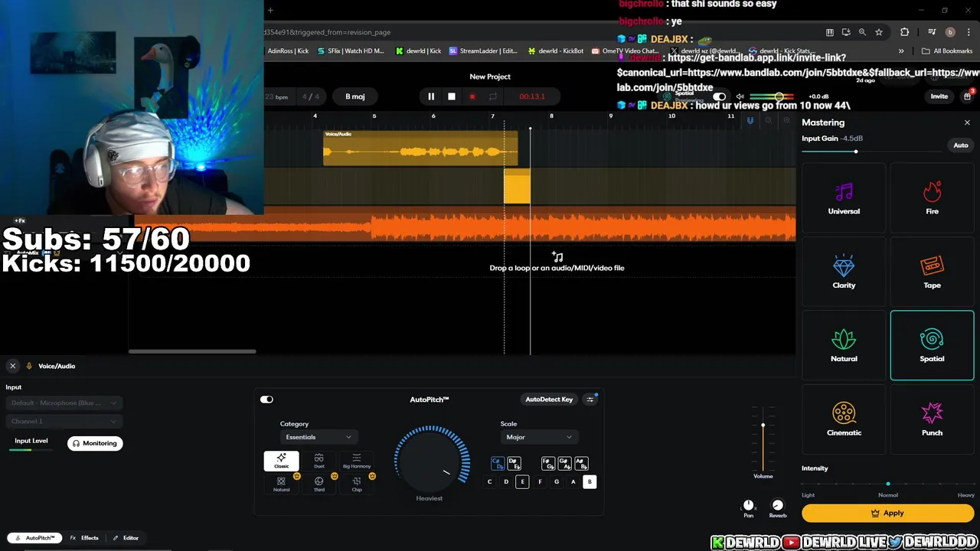Click the AutoPitch strength dial
Image resolution: width=980 pixels, height=551 pixels.
(431, 459)
